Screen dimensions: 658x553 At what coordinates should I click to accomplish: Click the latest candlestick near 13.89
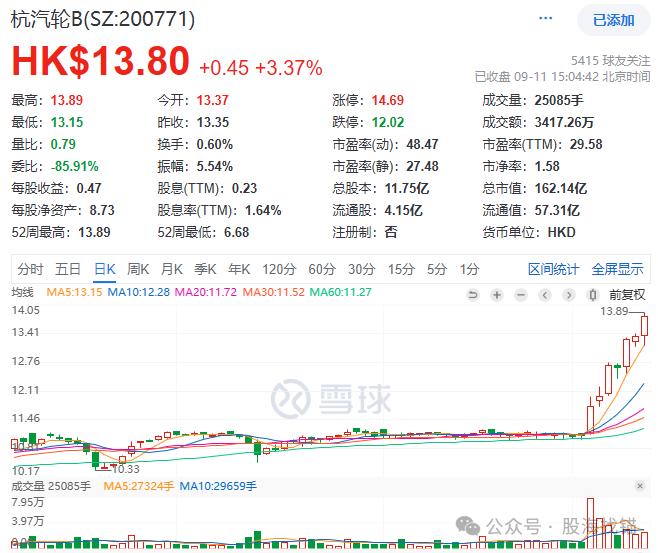tap(645, 326)
